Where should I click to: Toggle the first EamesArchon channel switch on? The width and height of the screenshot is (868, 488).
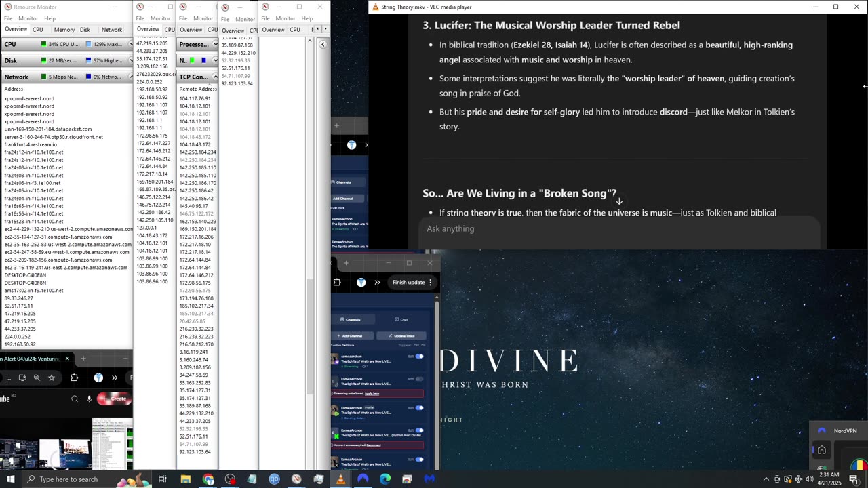tap(419, 356)
